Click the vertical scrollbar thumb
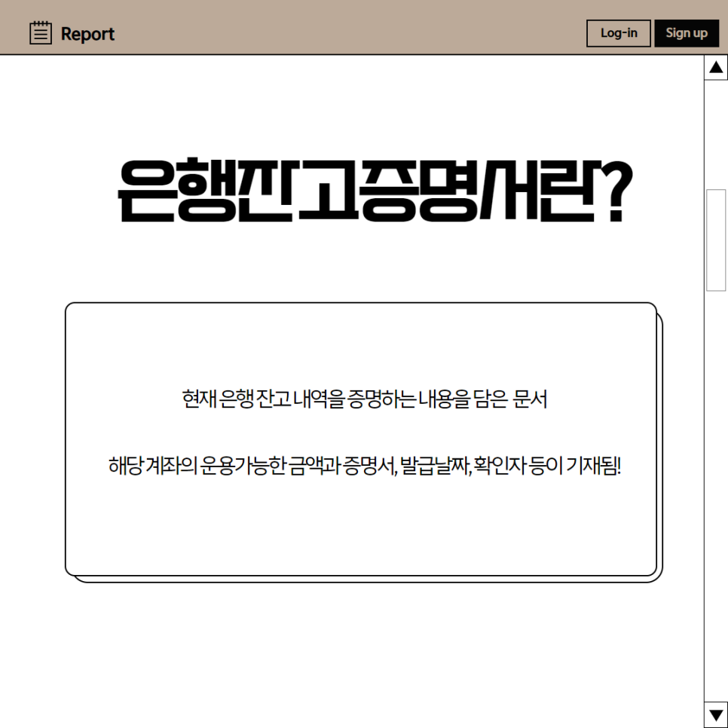This screenshot has height=728, width=728. (716, 240)
